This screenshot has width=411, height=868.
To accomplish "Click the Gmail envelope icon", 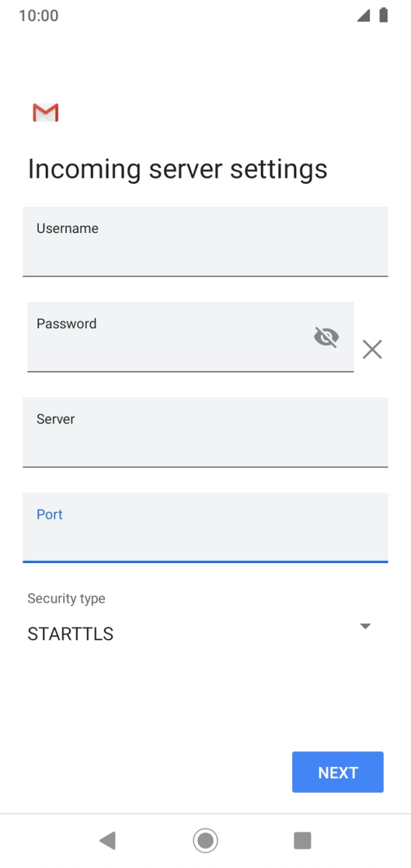I will click(x=45, y=112).
